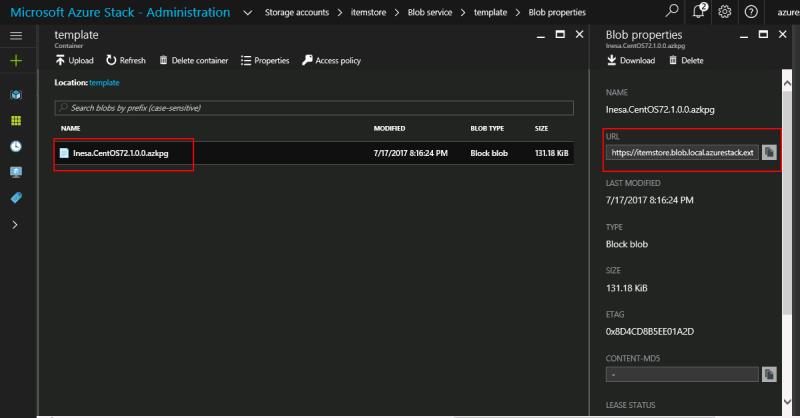Viewport: 800px width, 418px height.
Task: Click the CONTENT-MD5 field
Action: tap(682, 374)
